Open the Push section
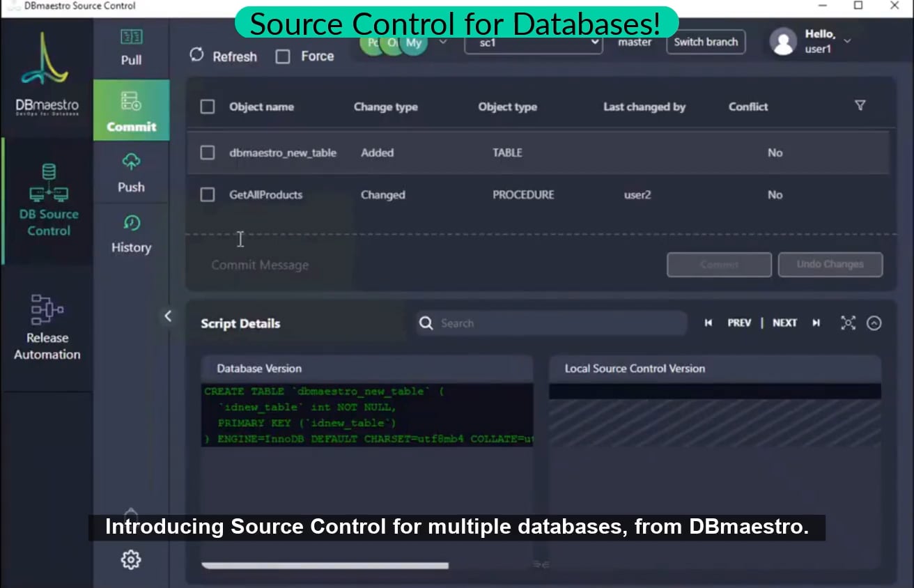Screen dimensions: 914x588 [131, 173]
